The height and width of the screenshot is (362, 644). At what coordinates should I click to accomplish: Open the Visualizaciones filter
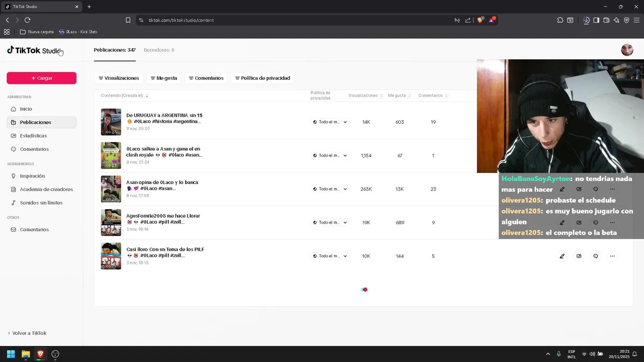click(x=119, y=78)
